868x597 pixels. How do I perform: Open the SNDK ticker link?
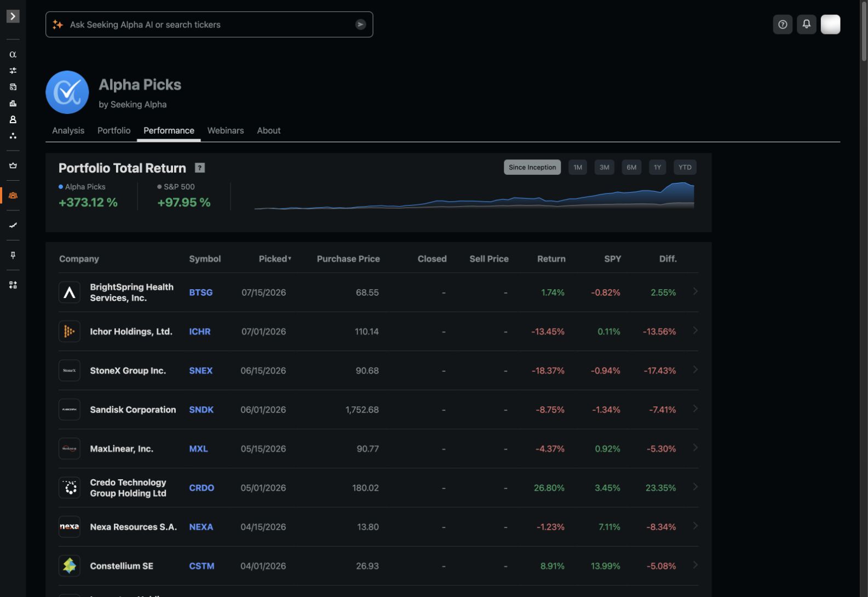click(202, 410)
